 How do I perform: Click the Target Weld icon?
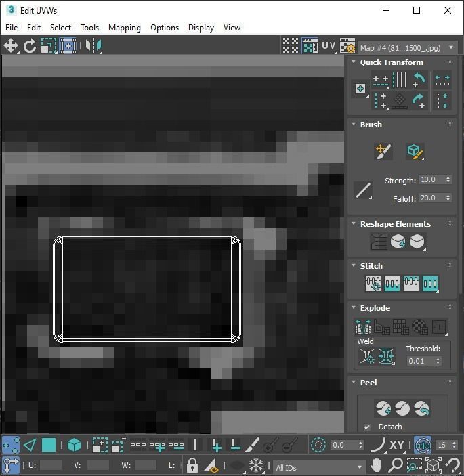tap(367, 355)
